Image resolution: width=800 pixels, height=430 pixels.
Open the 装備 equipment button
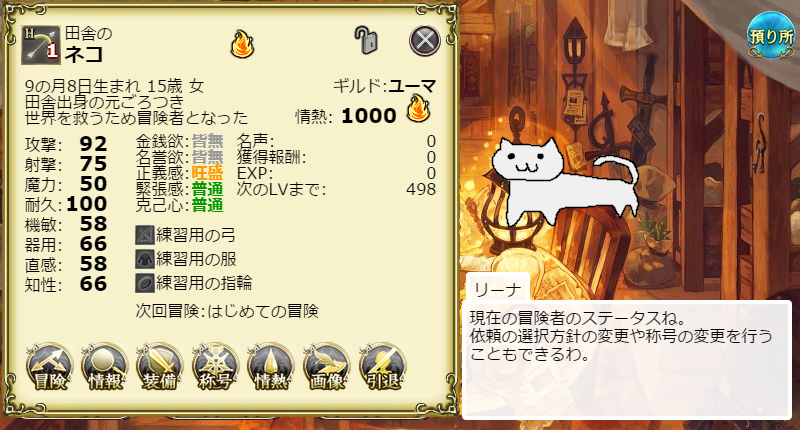[160, 367]
